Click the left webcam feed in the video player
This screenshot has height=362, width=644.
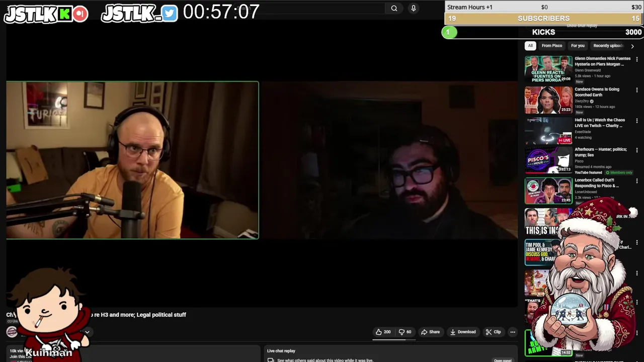coord(132,160)
